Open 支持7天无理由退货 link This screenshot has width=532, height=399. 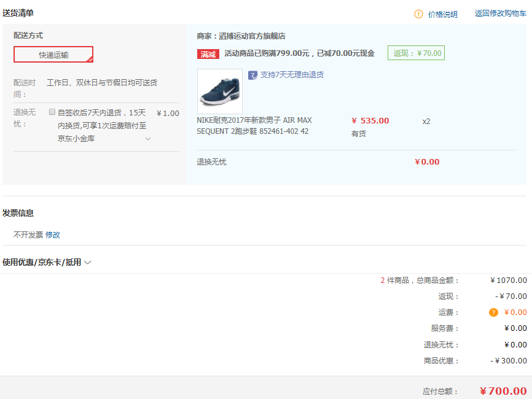point(292,74)
